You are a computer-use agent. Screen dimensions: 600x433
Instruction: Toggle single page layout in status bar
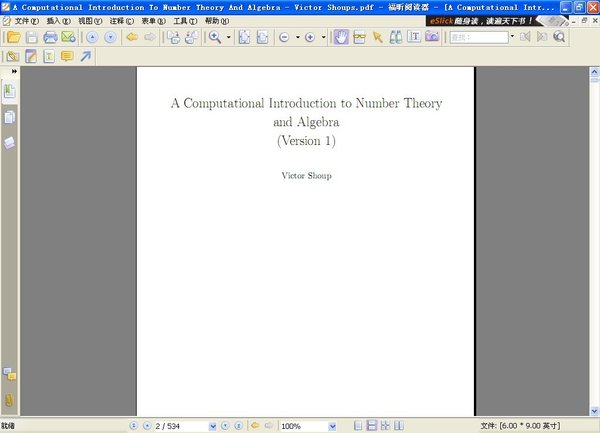[x=358, y=426]
